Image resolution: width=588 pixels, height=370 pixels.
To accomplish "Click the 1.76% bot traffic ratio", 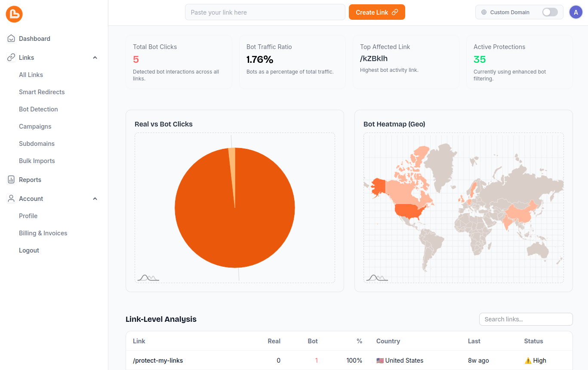I will [x=260, y=59].
